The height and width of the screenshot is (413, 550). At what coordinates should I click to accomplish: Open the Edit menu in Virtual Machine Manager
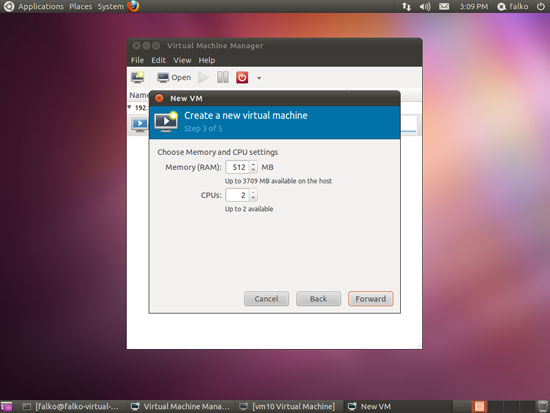[159, 60]
